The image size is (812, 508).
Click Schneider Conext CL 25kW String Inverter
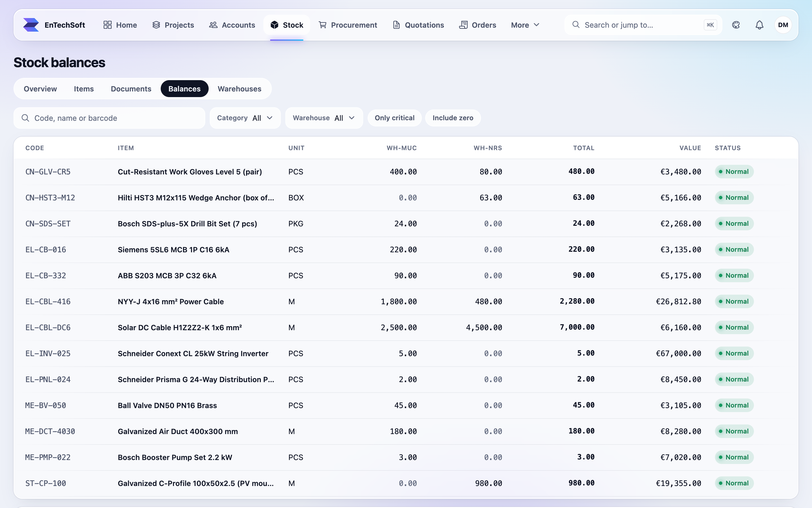193,353
